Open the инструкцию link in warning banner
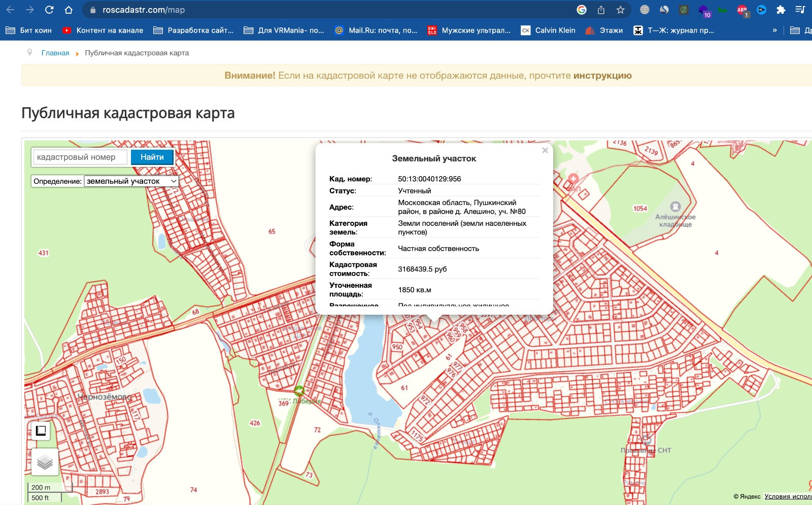 (x=602, y=76)
